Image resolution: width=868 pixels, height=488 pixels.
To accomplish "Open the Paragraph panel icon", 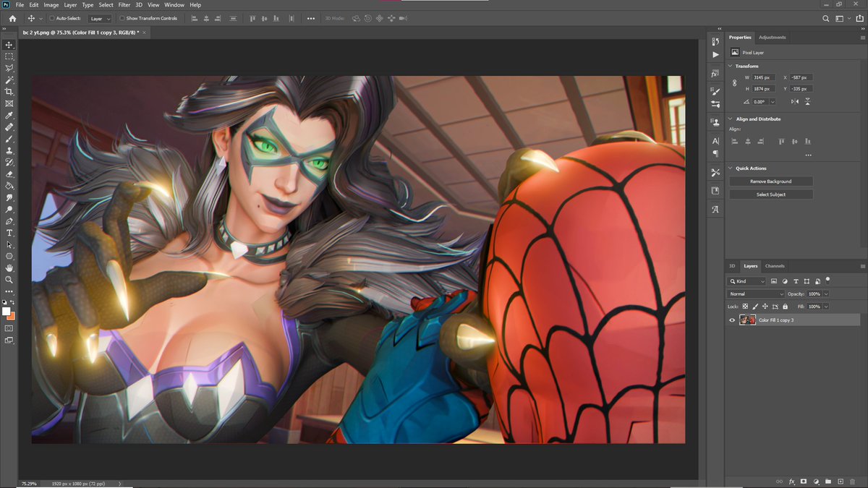I will (715, 153).
